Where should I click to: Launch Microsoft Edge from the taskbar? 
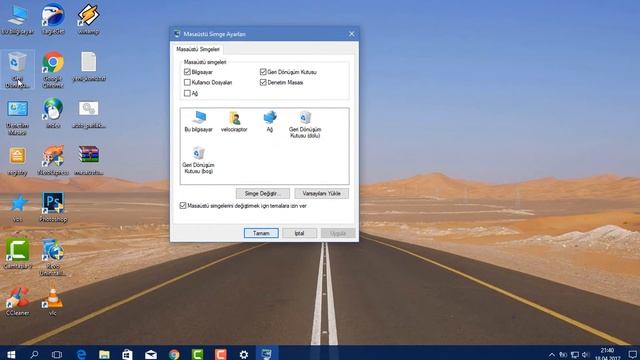coord(81,354)
